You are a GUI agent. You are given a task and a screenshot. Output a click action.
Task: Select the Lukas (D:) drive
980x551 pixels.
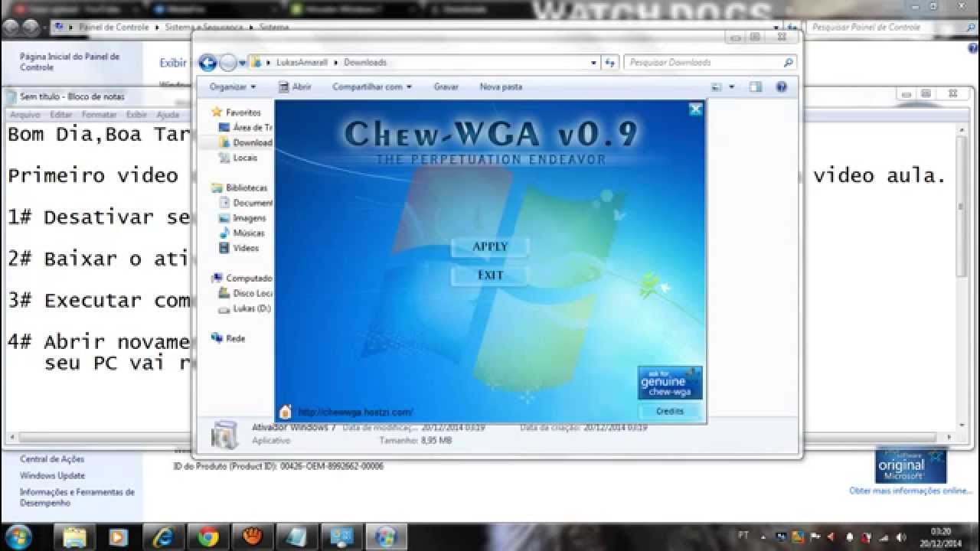pyautogui.click(x=245, y=308)
